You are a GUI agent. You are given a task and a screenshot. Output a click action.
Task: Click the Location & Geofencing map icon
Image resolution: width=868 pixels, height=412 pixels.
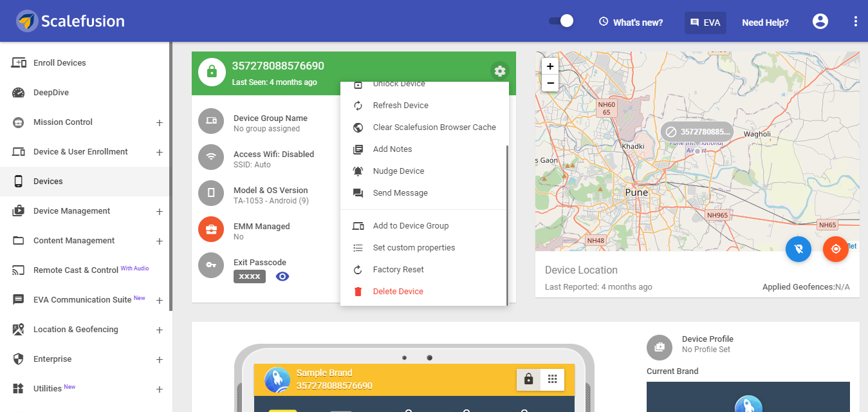tap(19, 330)
